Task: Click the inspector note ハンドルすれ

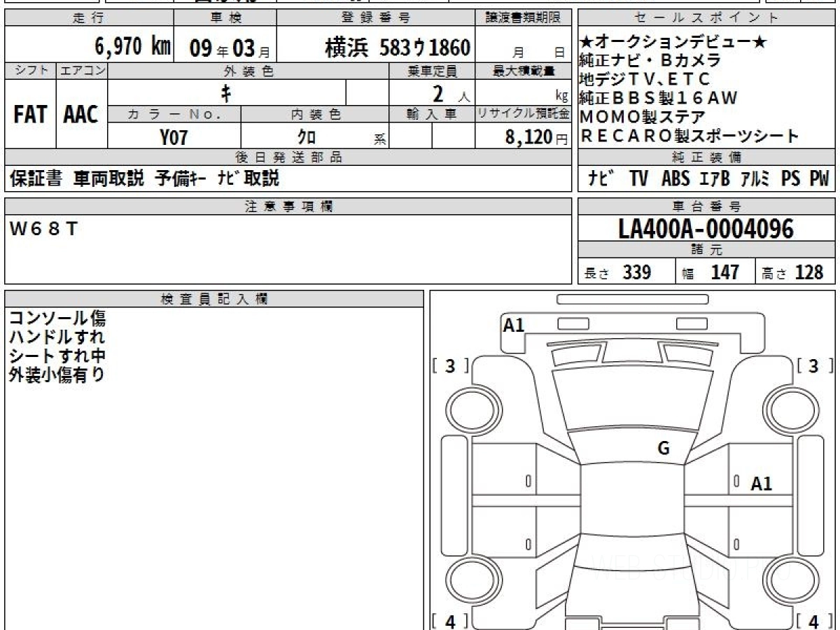Action: tap(57, 337)
